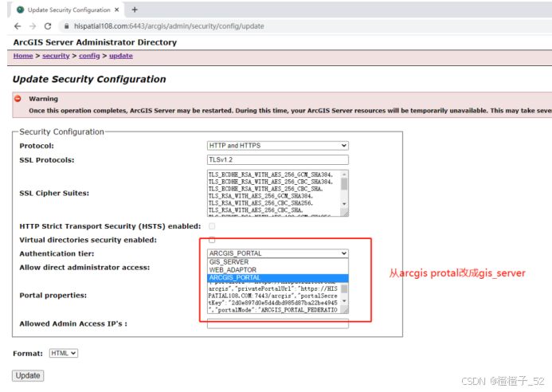Click the 'Allow direct administrator access:' label
The image size is (552, 392).
84,268
